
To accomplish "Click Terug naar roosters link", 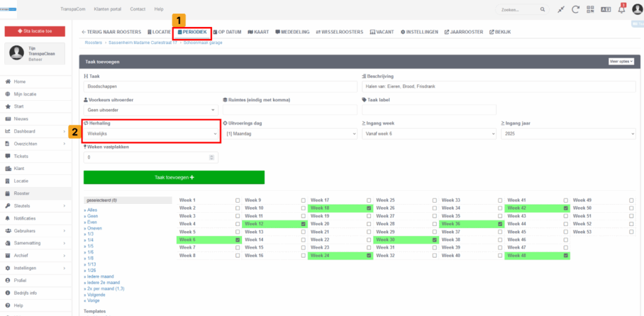I will coord(111,32).
